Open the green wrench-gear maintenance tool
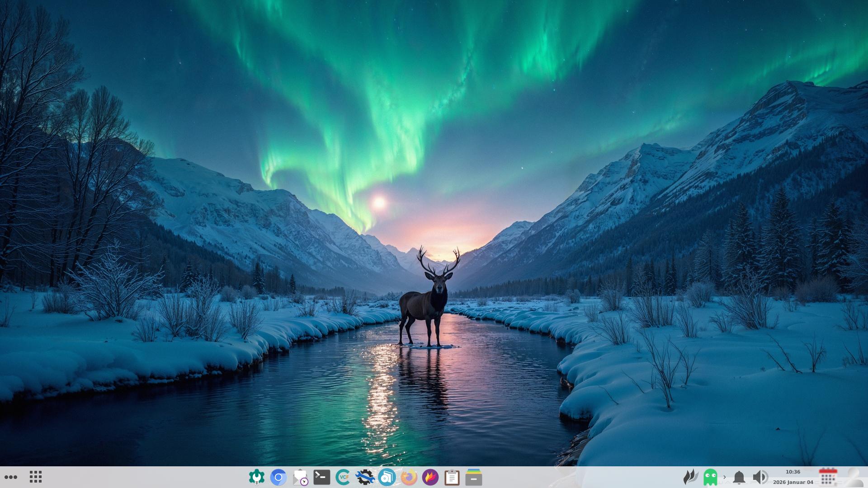868x488 pixels. (256, 477)
